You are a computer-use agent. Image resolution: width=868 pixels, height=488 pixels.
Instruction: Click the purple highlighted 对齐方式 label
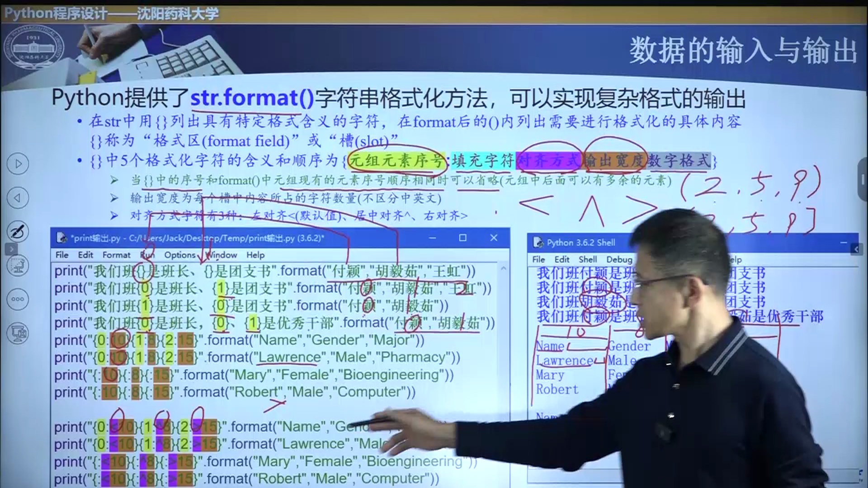point(548,160)
